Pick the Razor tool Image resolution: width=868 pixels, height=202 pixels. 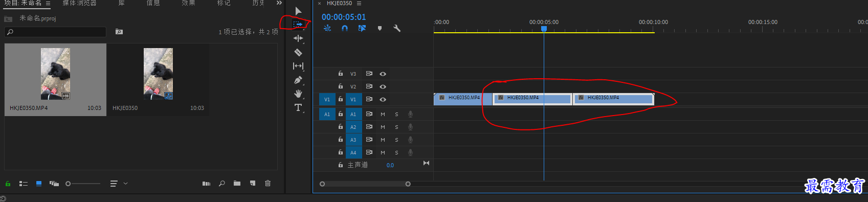coord(298,52)
